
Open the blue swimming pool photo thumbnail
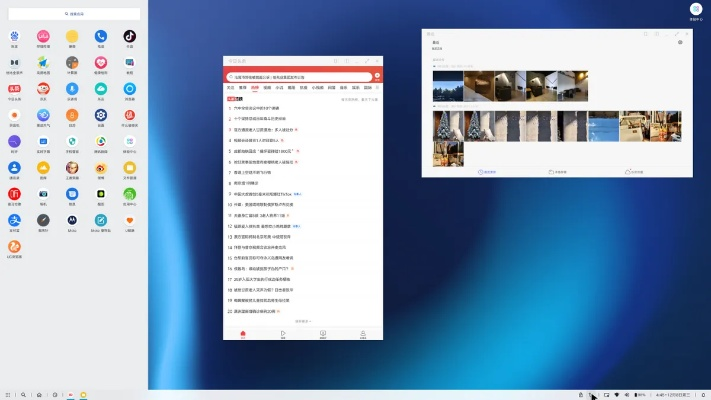(603, 125)
